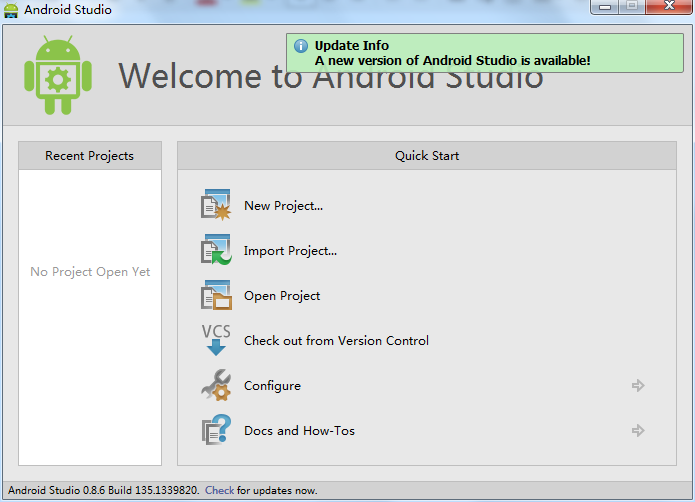The image size is (695, 502).
Task: Click the blue info icon in Update Info
Action: [x=301, y=46]
